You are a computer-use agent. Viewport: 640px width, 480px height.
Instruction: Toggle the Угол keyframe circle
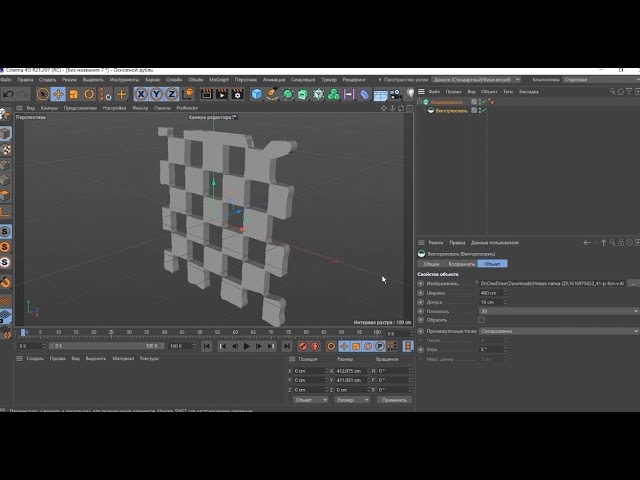[x=421, y=349]
